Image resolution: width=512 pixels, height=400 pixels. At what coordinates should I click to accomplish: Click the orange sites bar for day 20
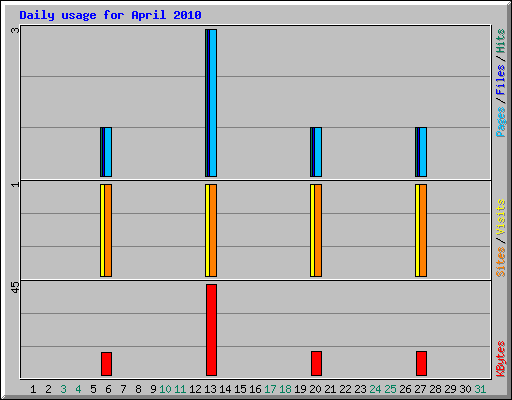pos(318,230)
